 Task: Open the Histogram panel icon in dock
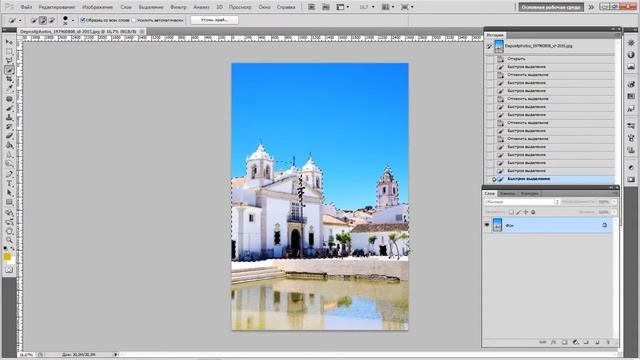[631, 67]
